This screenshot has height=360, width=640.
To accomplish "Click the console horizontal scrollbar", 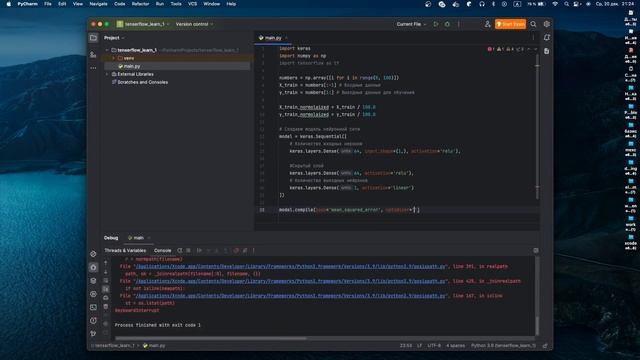I will tap(211, 338).
